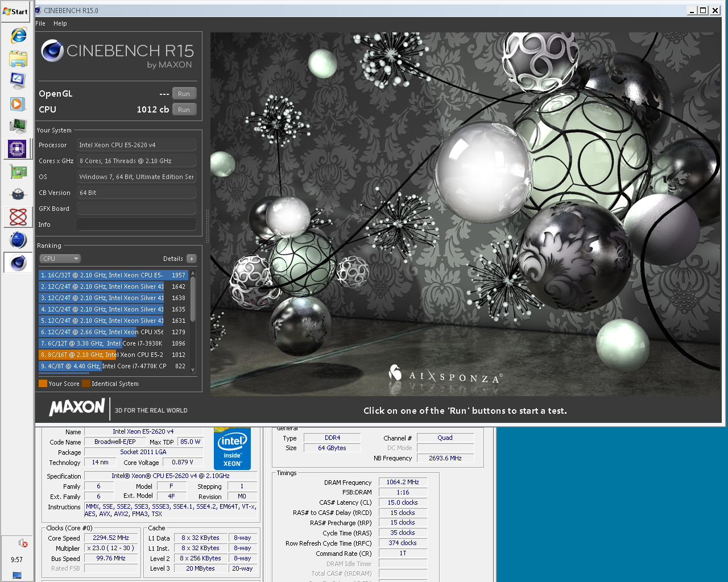Open the File menu
728x582 pixels.
[40, 23]
